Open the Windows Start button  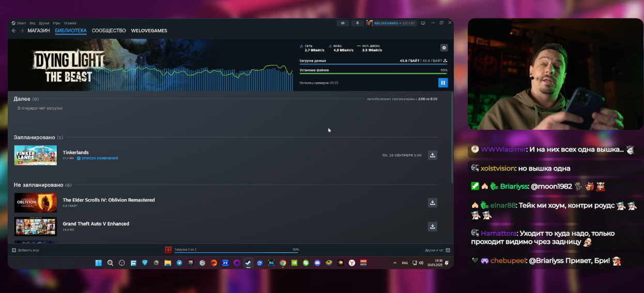pos(98,263)
